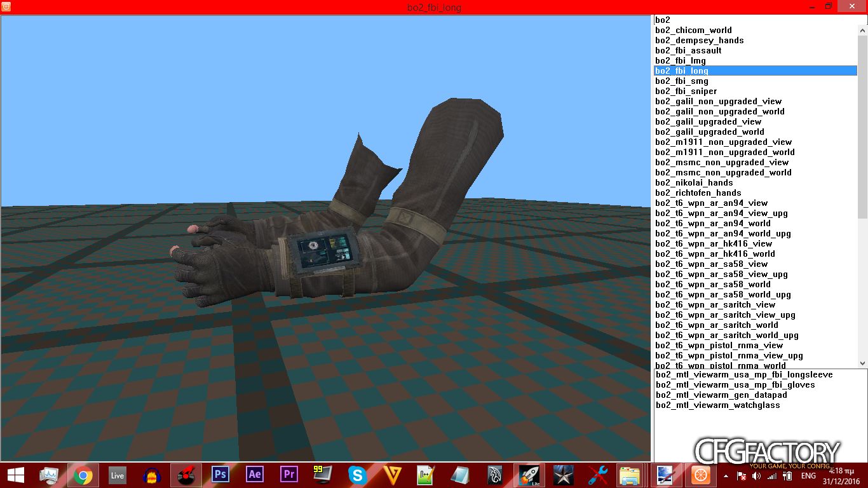The image size is (868, 488).
Task: Choose bo2_fbi_assault from the list
Action: pyautogui.click(x=756, y=51)
